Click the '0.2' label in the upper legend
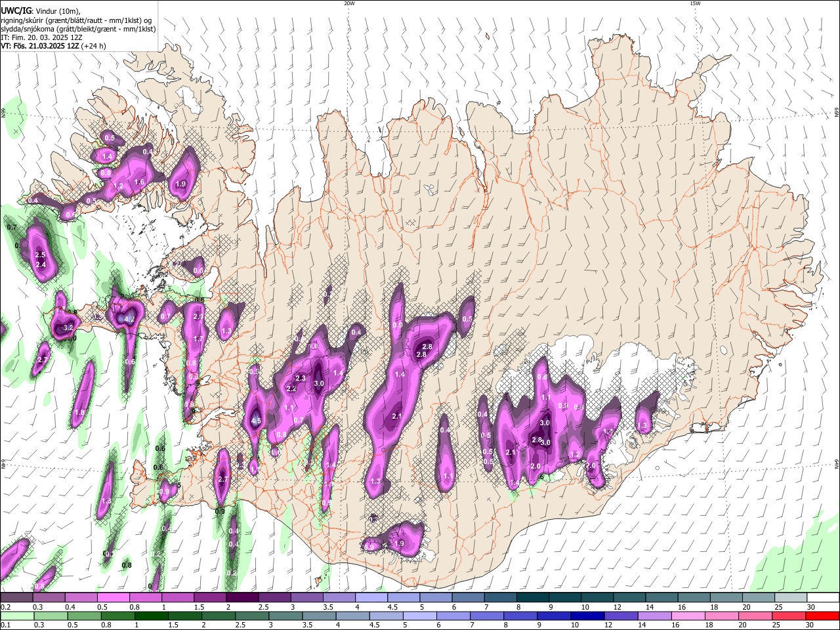The width and height of the screenshot is (840, 630). (5, 608)
